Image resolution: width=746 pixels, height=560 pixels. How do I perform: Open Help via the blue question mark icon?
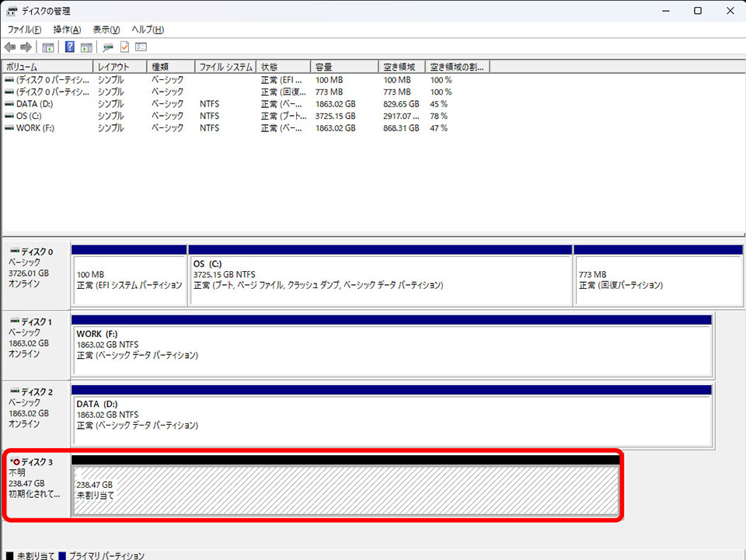70,47
